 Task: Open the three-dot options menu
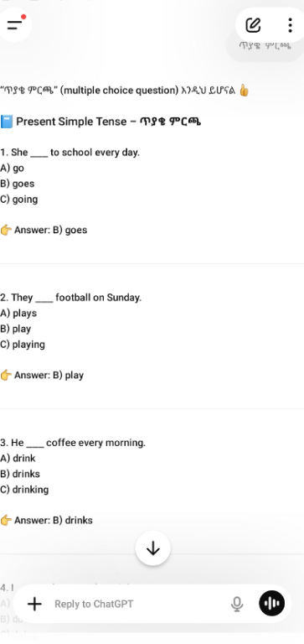(x=290, y=25)
